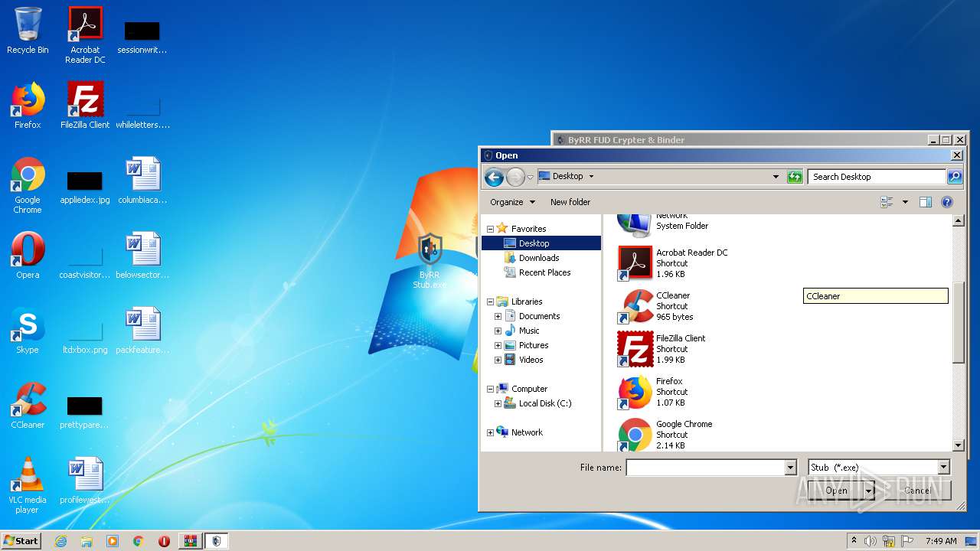Collapse the Libraries tree group
The image size is (980, 551).
click(490, 302)
